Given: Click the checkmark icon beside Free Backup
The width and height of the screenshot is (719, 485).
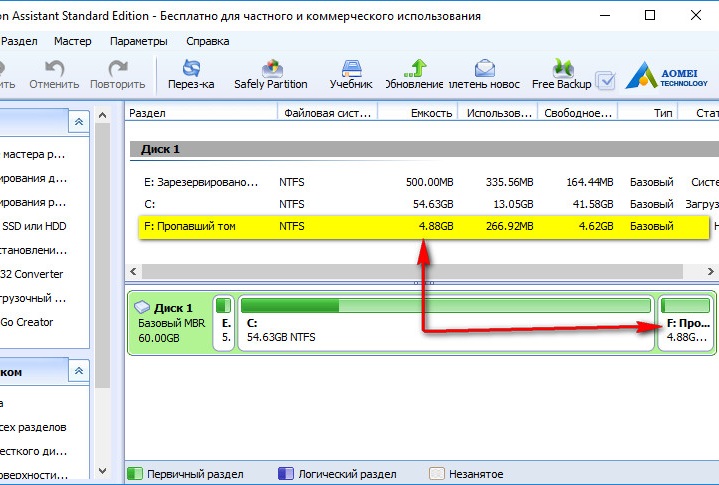Looking at the screenshot, I should (606, 81).
